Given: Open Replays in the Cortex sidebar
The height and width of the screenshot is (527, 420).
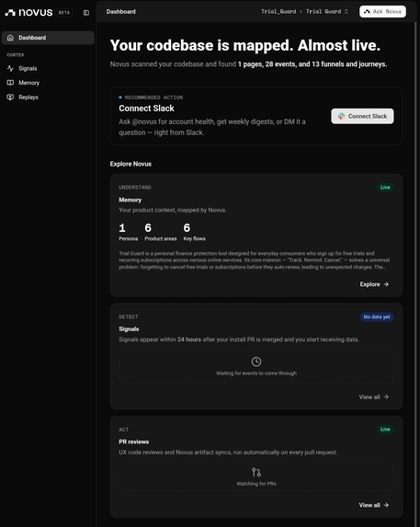Looking at the screenshot, I should point(28,97).
